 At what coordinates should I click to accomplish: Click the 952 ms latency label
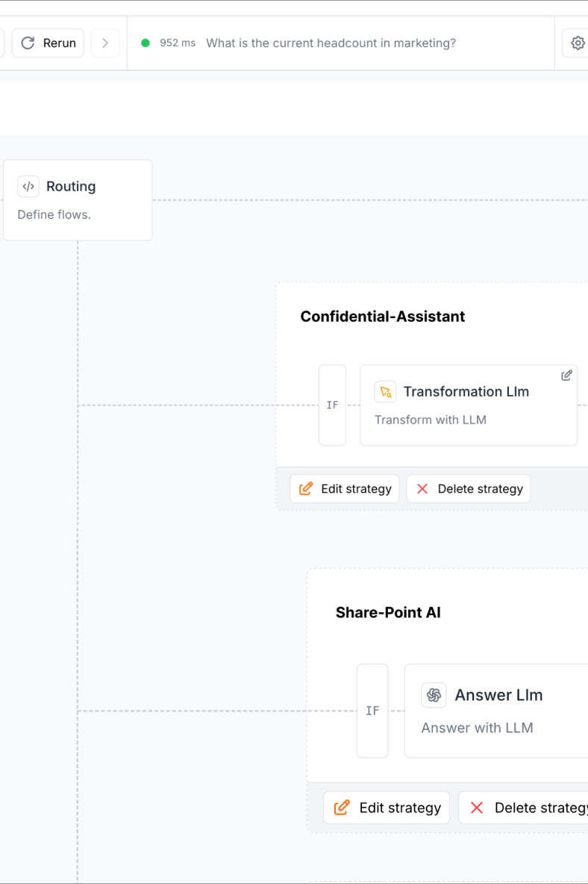coord(178,43)
